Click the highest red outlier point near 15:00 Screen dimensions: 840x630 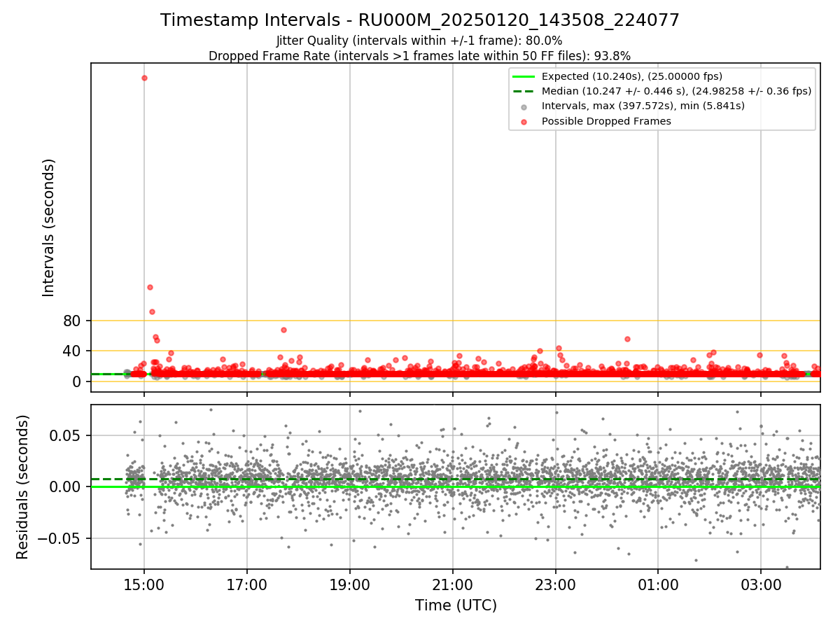(x=144, y=78)
